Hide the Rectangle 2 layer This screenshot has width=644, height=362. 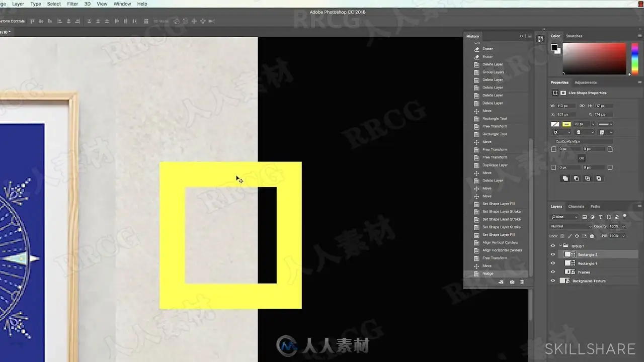coord(553,255)
